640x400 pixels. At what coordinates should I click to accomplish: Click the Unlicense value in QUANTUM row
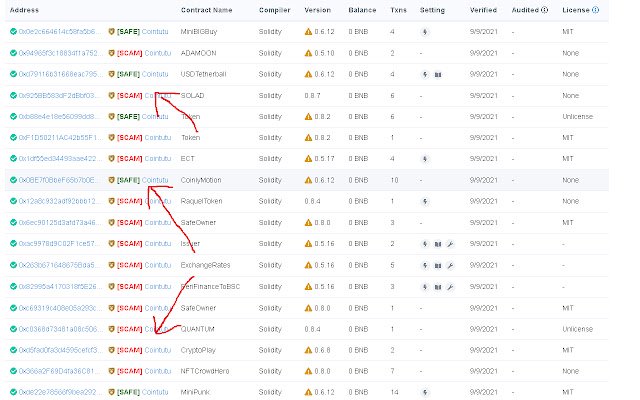[577, 329]
